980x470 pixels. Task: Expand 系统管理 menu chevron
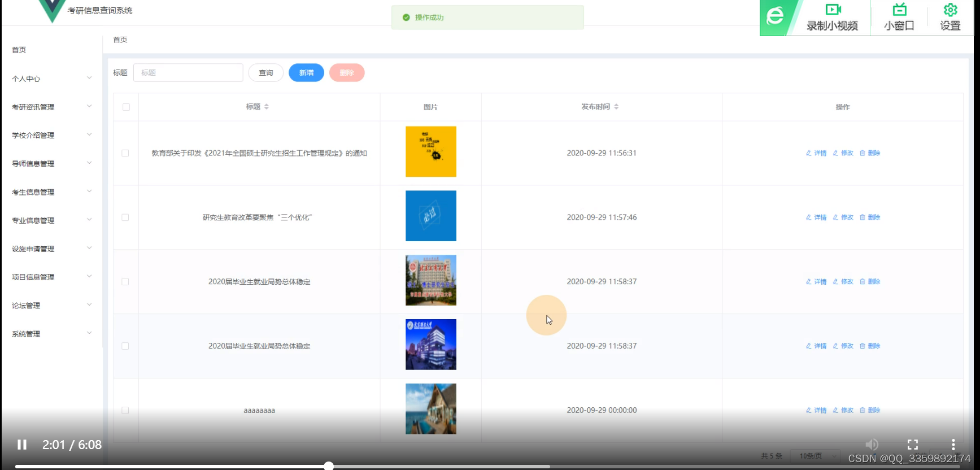pyautogui.click(x=89, y=333)
